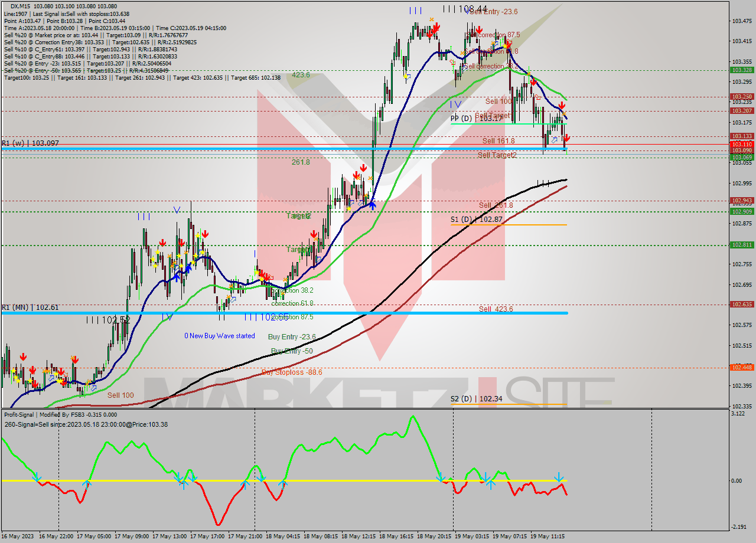The height and width of the screenshot is (543, 756).
Task: Click the 'R1 (MN) | 102.61' pivot label
Action: (x=30, y=308)
